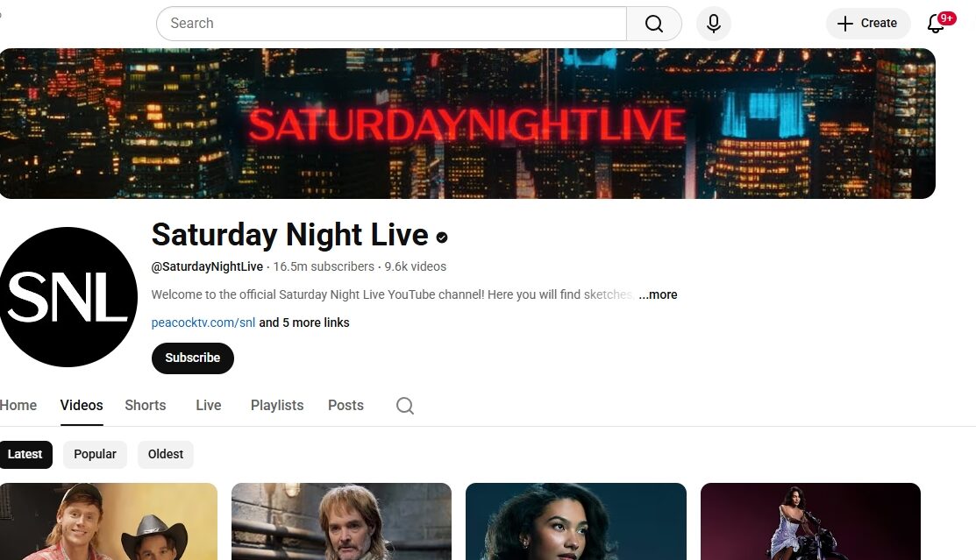Click the SNL channel avatar
This screenshot has width=976, height=560.
68,297
